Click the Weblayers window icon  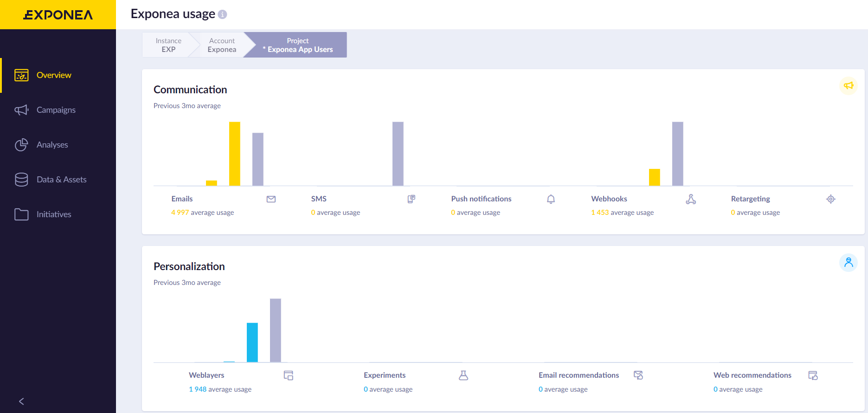coord(289,375)
